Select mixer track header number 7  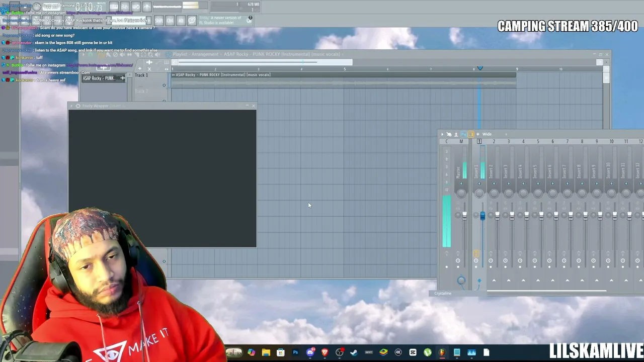pos(567,142)
